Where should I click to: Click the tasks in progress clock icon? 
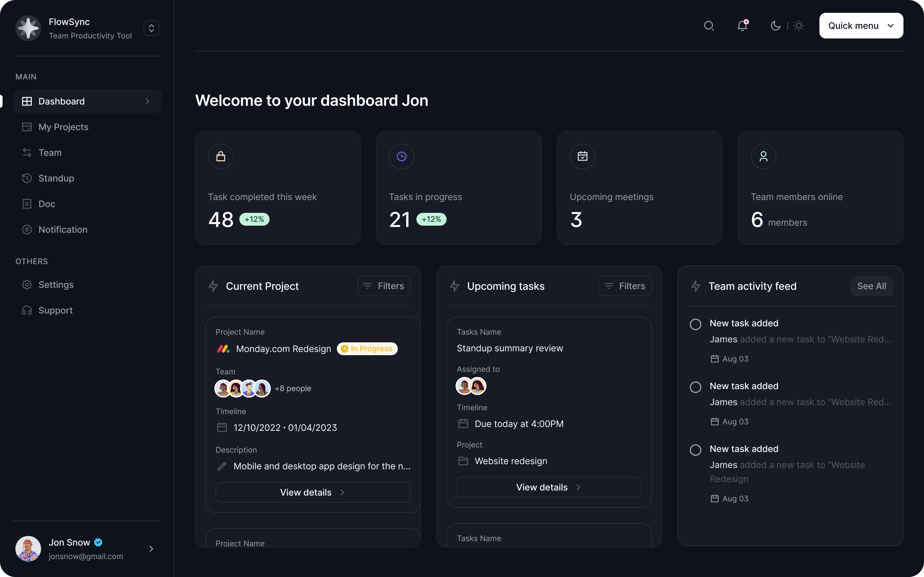coord(402,156)
